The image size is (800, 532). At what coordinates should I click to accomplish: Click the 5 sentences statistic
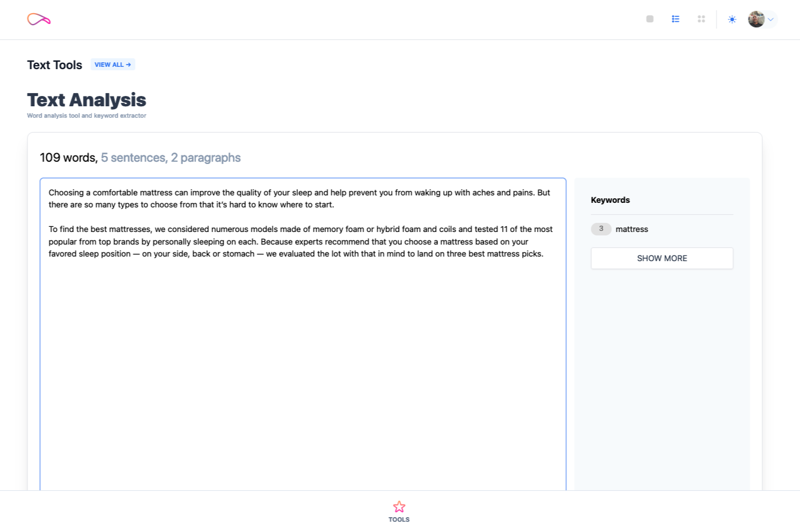point(134,158)
